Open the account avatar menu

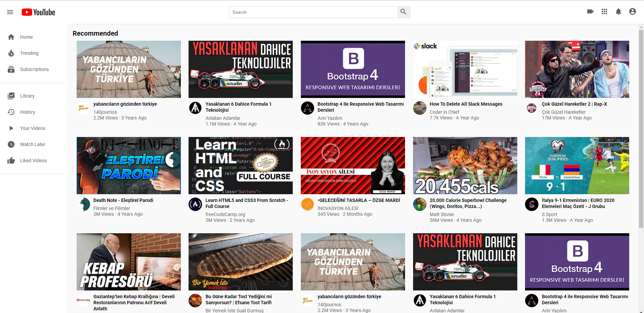pyautogui.click(x=633, y=11)
